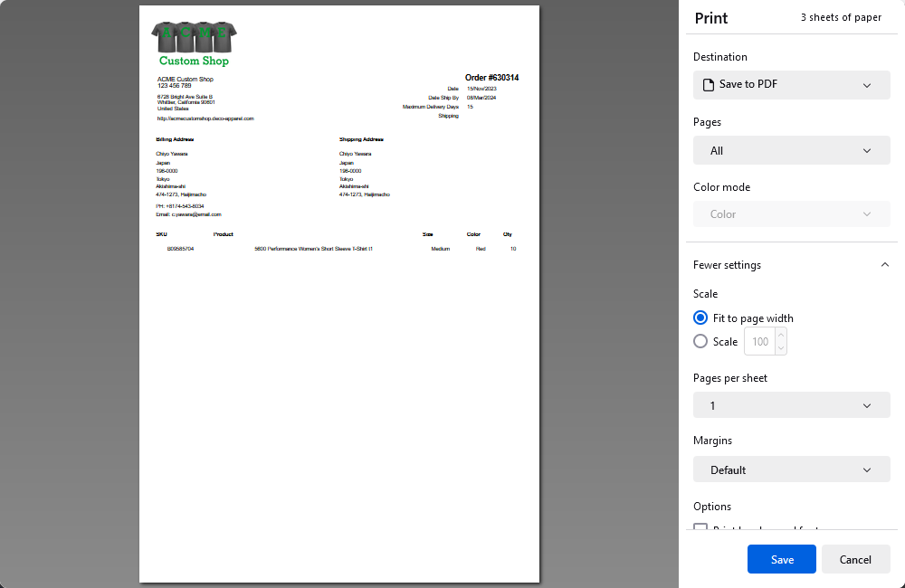Viewport: 905px width, 588px height.
Task: Click the dropdown chevron on Pages per sheet
Action: click(866, 405)
